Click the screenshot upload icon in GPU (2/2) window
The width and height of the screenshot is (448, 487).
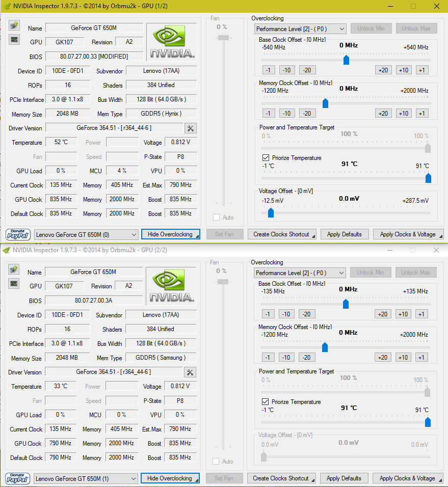point(14,269)
